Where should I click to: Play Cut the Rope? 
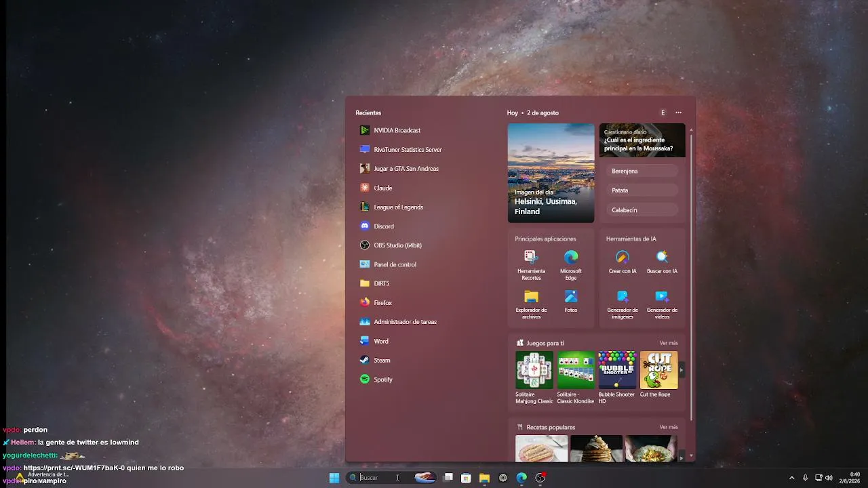(658, 374)
